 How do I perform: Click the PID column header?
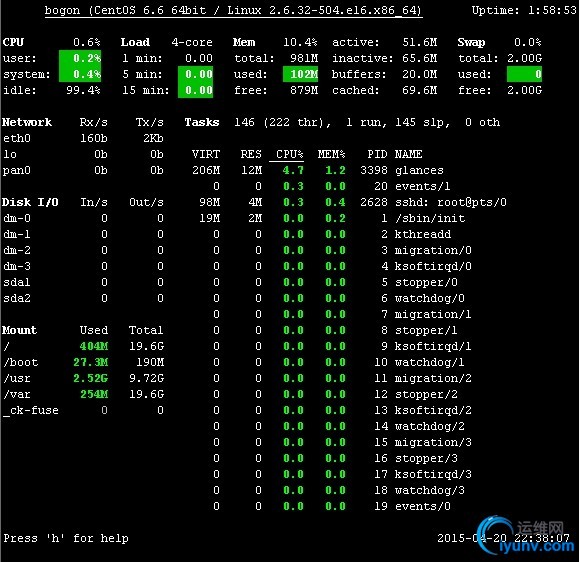(377, 154)
